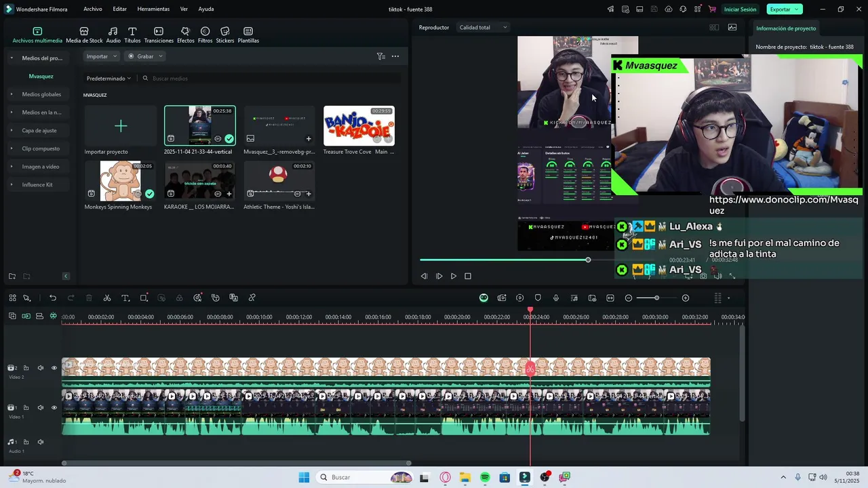Toggle visibility of Video 1 track
Screen dimensions: 868x488
[54, 407]
